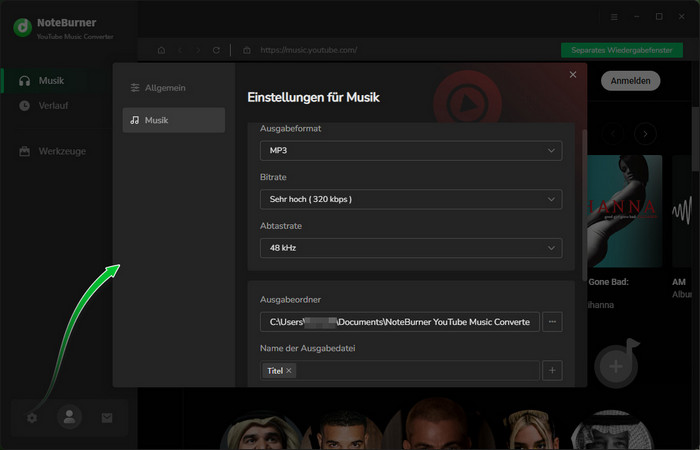Click the browser home icon
The height and width of the screenshot is (450, 700).
(x=161, y=49)
